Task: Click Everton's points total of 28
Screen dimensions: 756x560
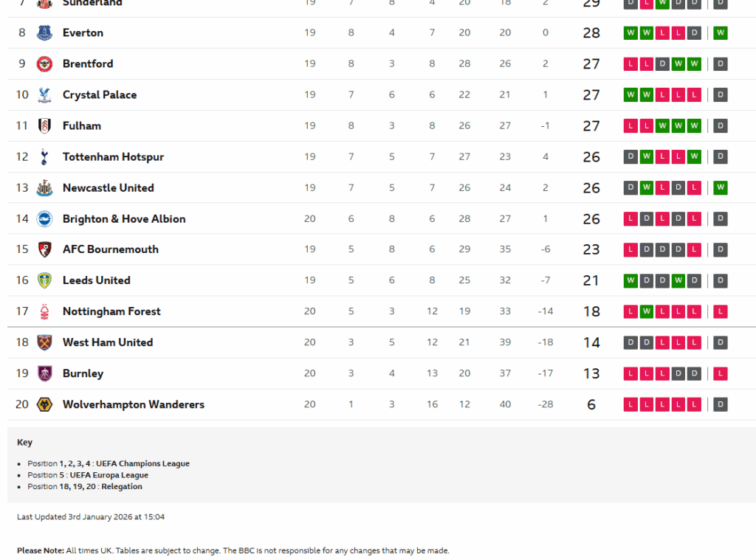Action: pos(591,32)
